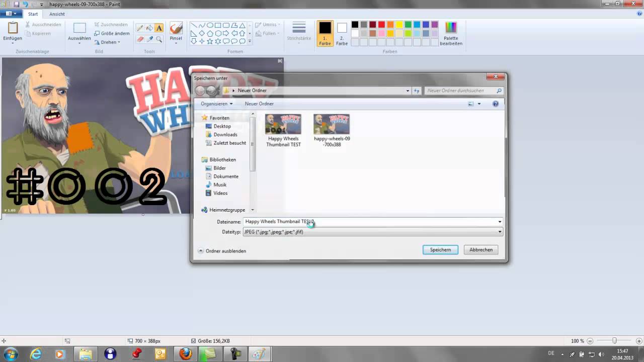
Task: Open the Paint file menu button dropdown
Action: tap(11, 14)
